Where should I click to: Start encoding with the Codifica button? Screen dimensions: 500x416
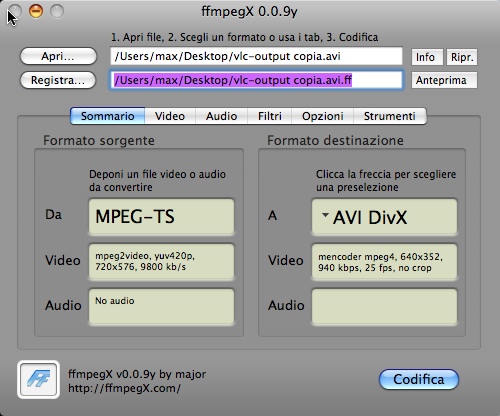pyautogui.click(x=419, y=379)
